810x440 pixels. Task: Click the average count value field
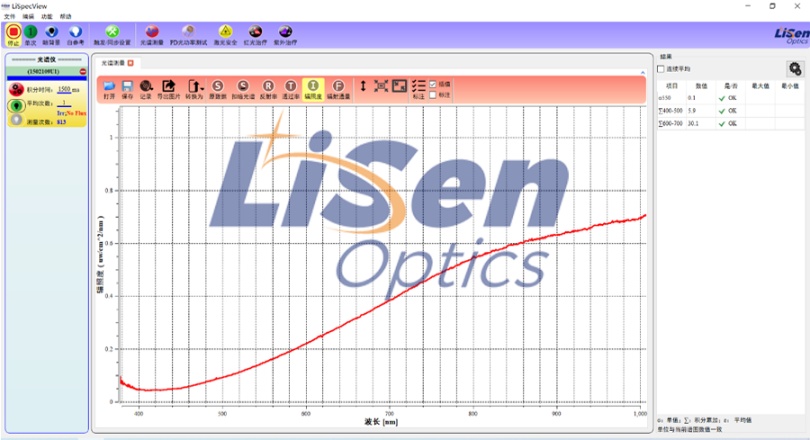coord(64,103)
